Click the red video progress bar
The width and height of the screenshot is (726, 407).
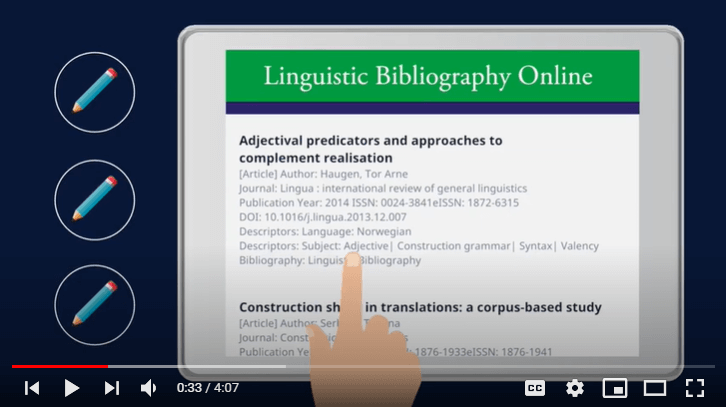[x=55, y=366]
